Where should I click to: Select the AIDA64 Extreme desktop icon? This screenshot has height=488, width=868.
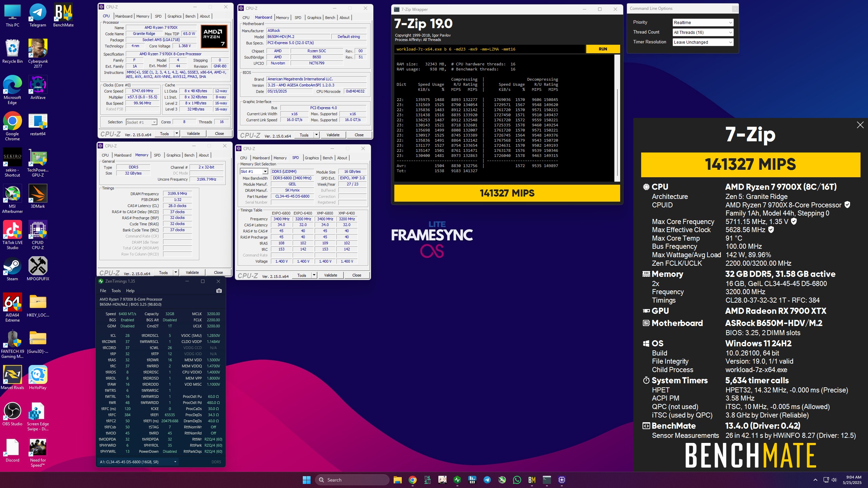(x=13, y=308)
